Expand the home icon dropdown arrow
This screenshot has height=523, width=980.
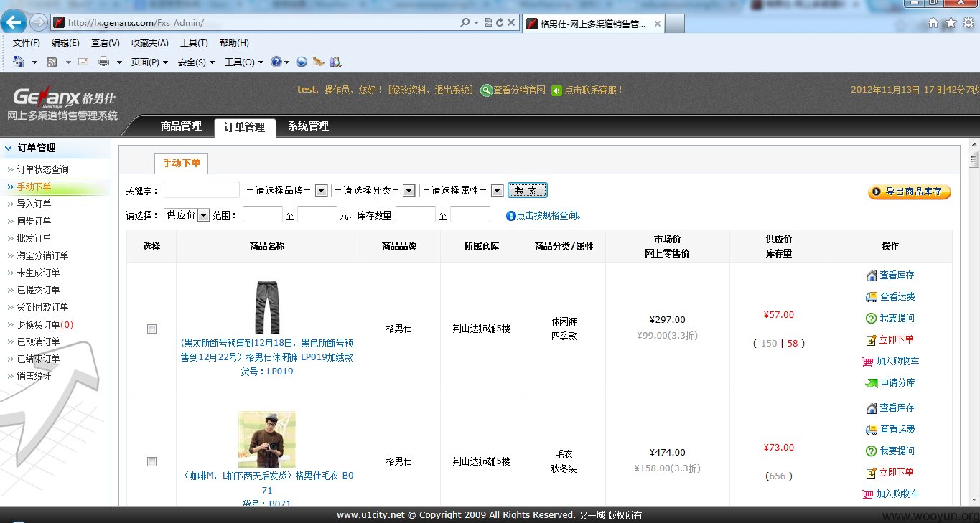coord(34,62)
